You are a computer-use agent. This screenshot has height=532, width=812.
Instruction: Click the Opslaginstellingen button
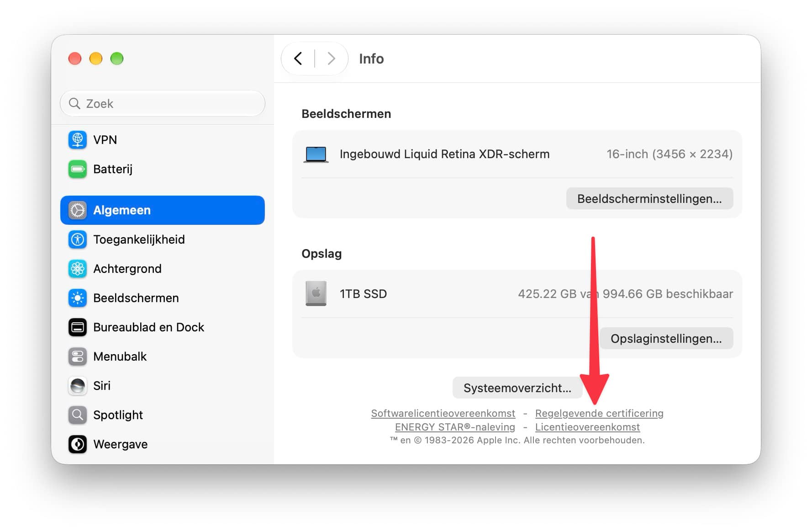[x=666, y=339]
